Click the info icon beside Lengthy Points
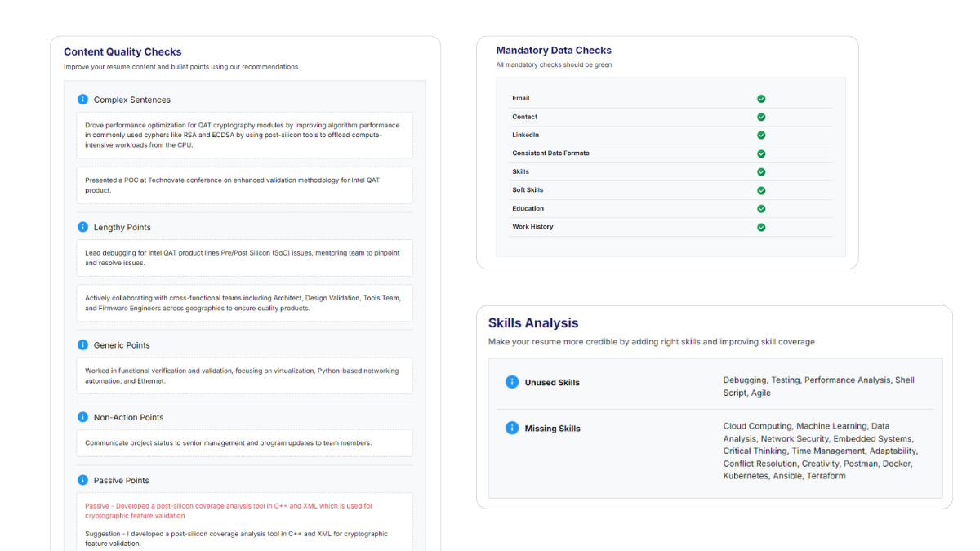 (82, 227)
